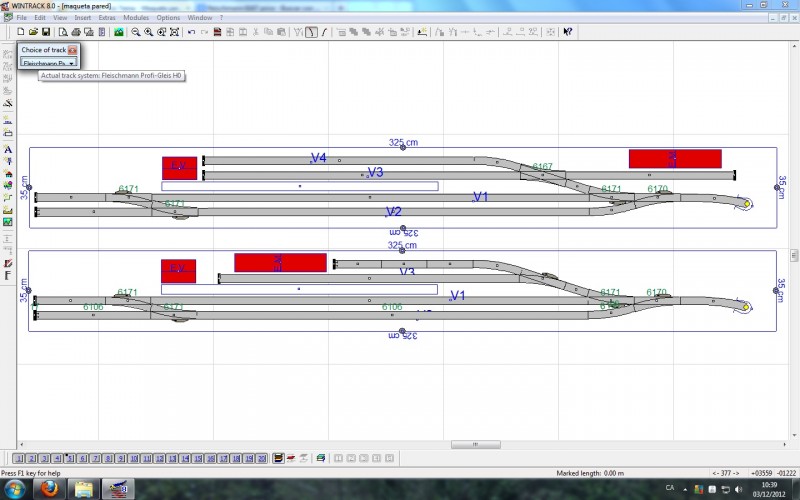Click the red E.V block in upper layout
800x500 pixels.
180,168
